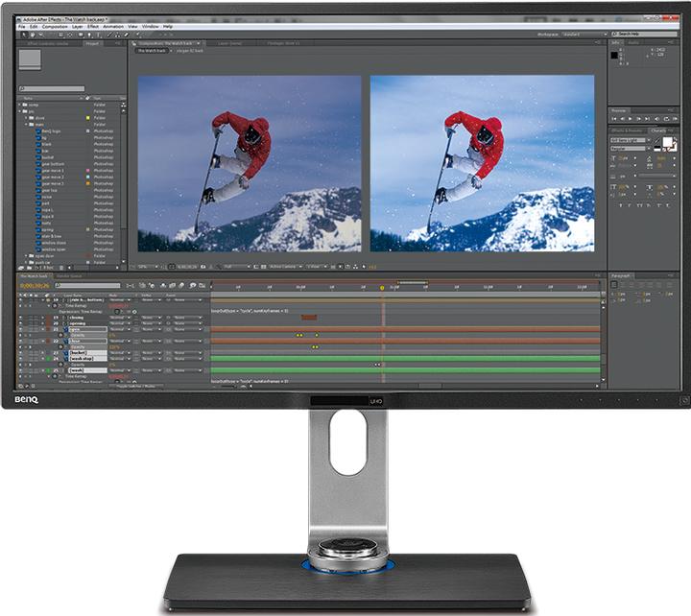Screen dimensions: 691x616
Task: Select the Puppet Pin tool
Action: [138, 35]
